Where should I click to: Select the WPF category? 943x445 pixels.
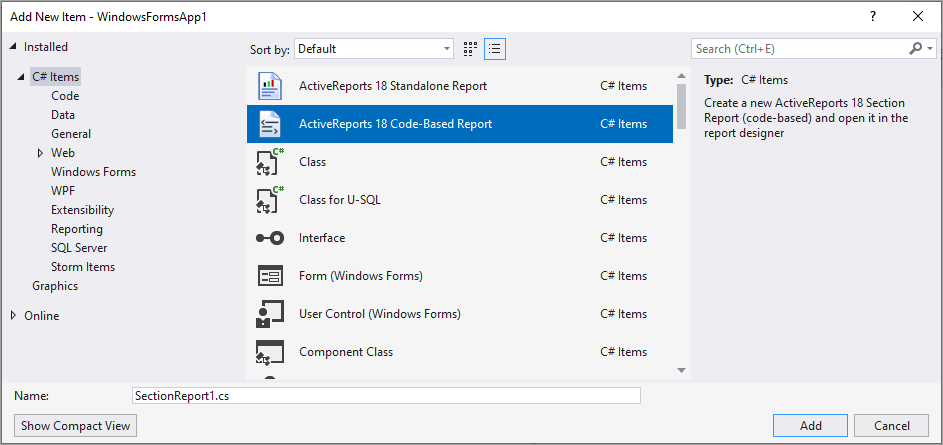[63, 191]
